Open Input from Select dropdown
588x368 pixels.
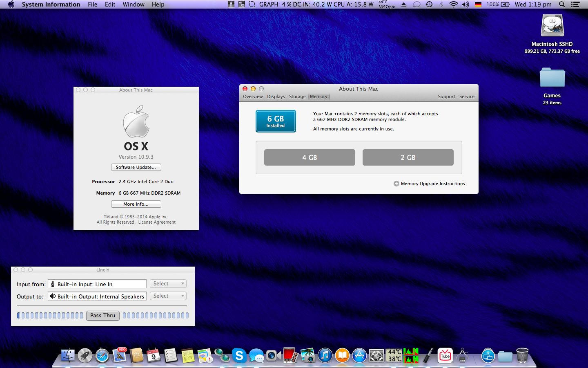point(168,283)
